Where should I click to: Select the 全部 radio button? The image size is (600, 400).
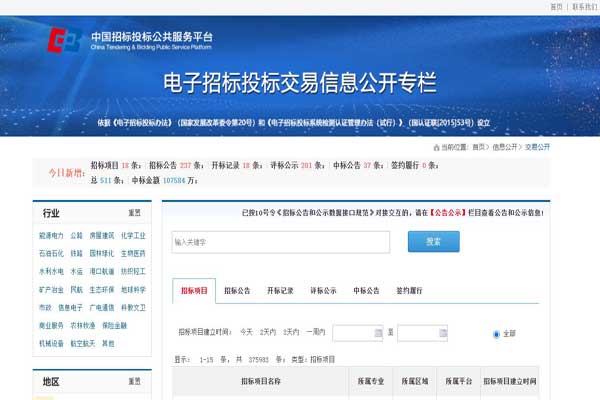[x=496, y=334]
